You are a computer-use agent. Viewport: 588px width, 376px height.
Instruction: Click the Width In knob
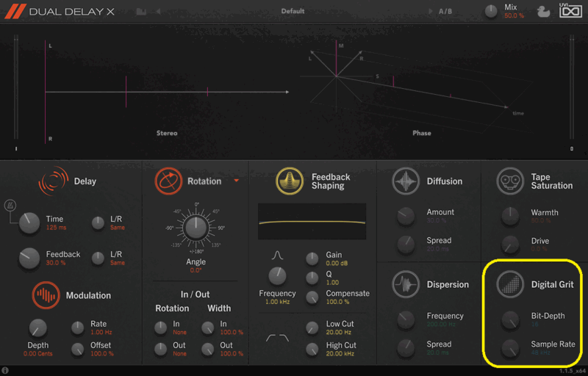click(207, 328)
